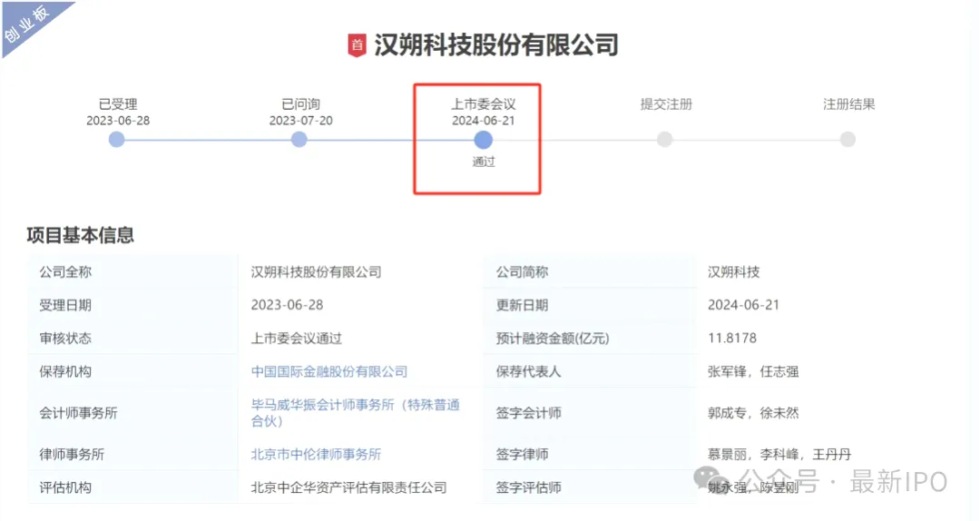Select the 已问询 timeline dot
The width and height of the screenshot is (980, 521).
(299, 140)
